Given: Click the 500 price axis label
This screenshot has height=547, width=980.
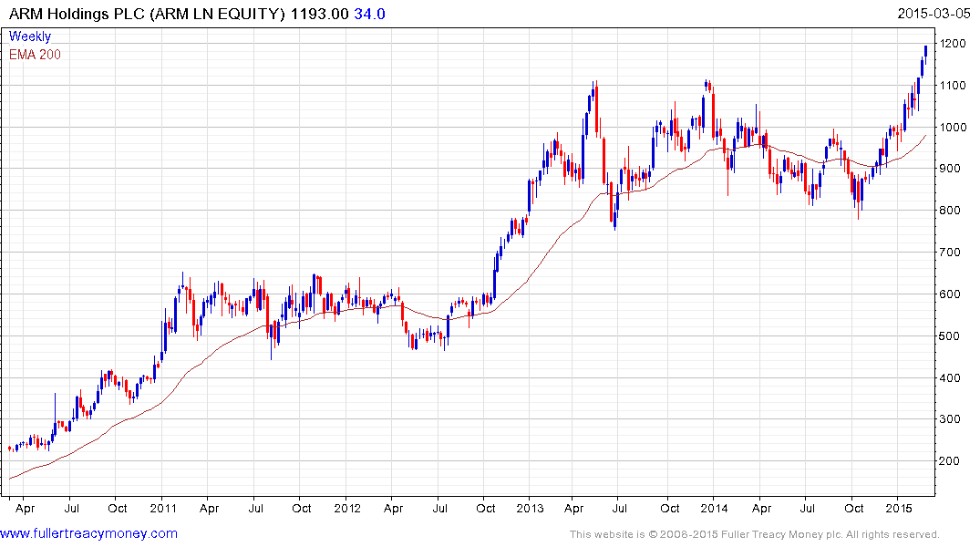Looking at the screenshot, I should (950, 335).
